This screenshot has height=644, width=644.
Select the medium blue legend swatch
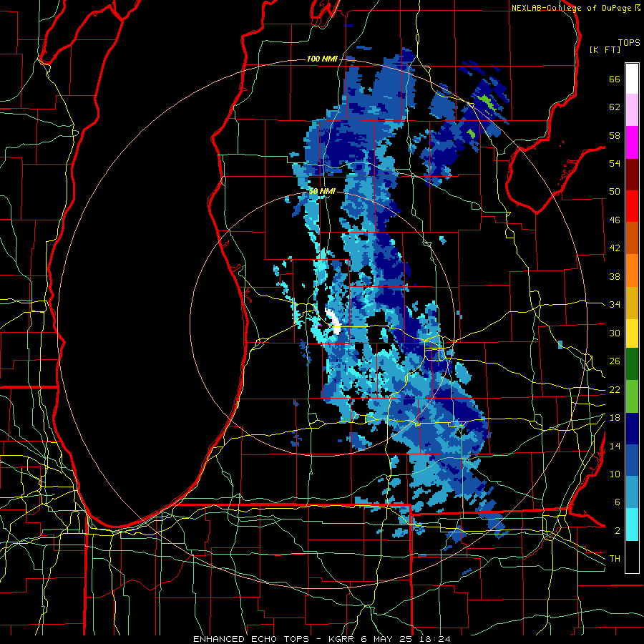tap(632, 460)
